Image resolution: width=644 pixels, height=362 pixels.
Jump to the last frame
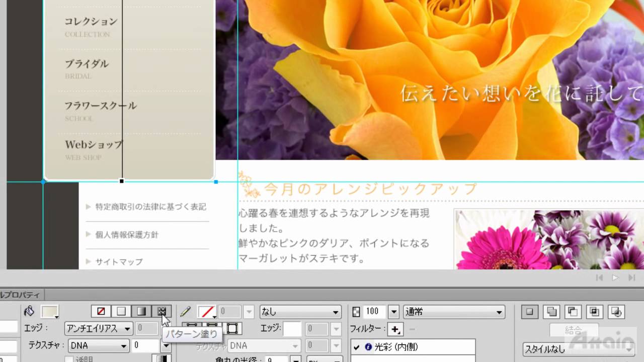pyautogui.click(x=631, y=278)
